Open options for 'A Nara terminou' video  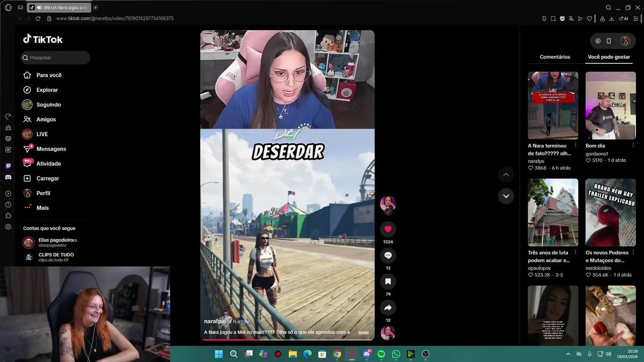(575, 146)
